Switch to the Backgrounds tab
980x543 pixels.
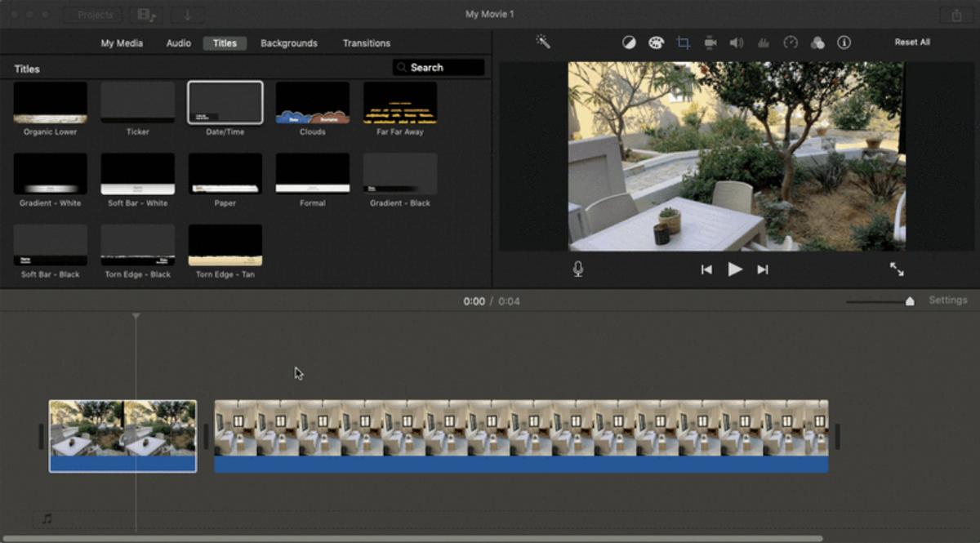(289, 43)
